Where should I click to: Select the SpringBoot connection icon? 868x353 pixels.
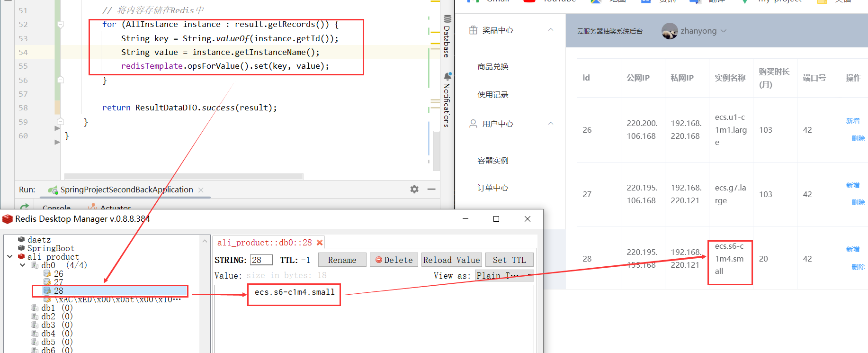pyautogui.click(x=21, y=248)
